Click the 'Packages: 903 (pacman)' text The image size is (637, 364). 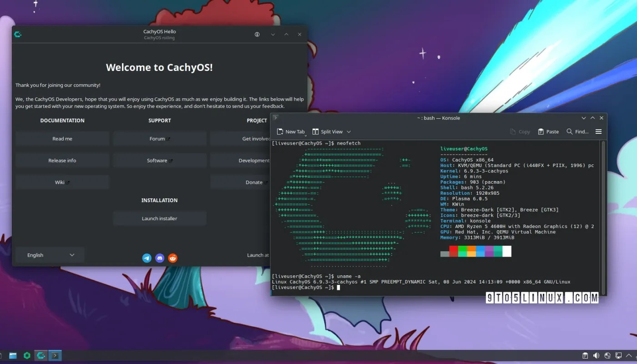[x=473, y=182]
